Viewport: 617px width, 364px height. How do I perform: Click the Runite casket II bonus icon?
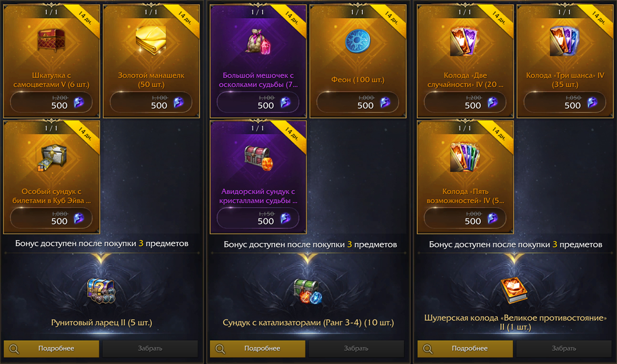click(101, 291)
